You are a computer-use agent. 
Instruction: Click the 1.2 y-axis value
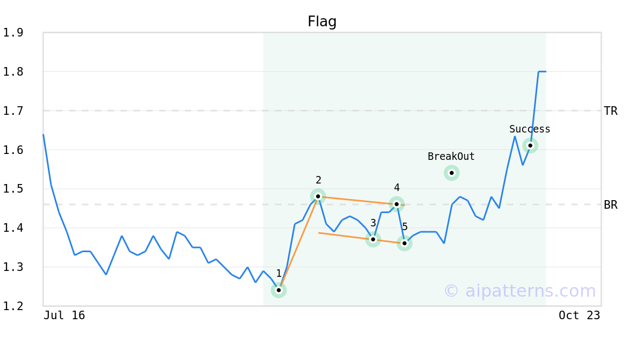[x=13, y=306]
